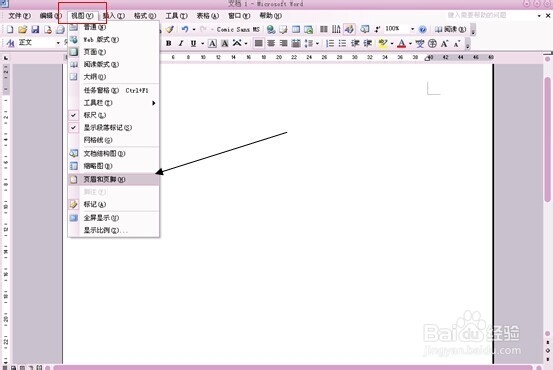This screenshot has width=553, height=370.
Task: Open the 100% zoom dropdown
Action: (x=412, y=29)
